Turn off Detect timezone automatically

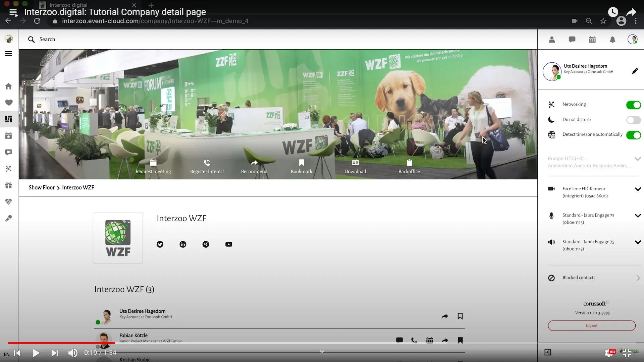point(633,135)
